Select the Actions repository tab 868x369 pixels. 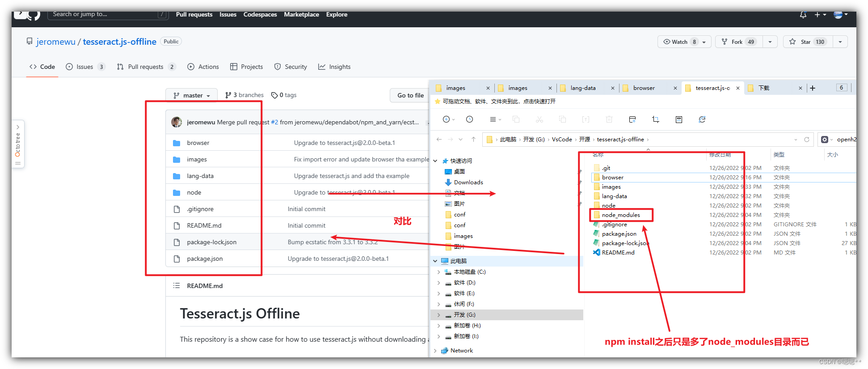click(203, 67)
